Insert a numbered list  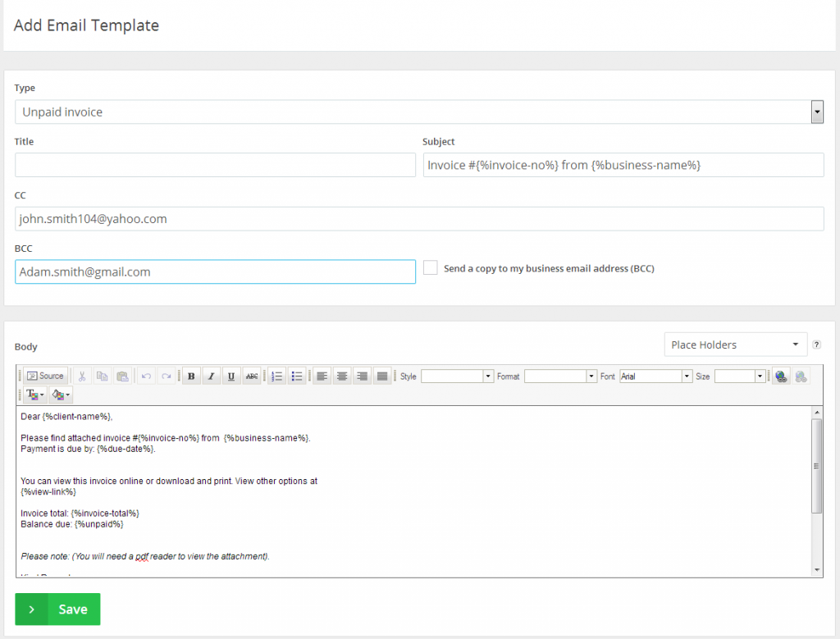[276, 376]
